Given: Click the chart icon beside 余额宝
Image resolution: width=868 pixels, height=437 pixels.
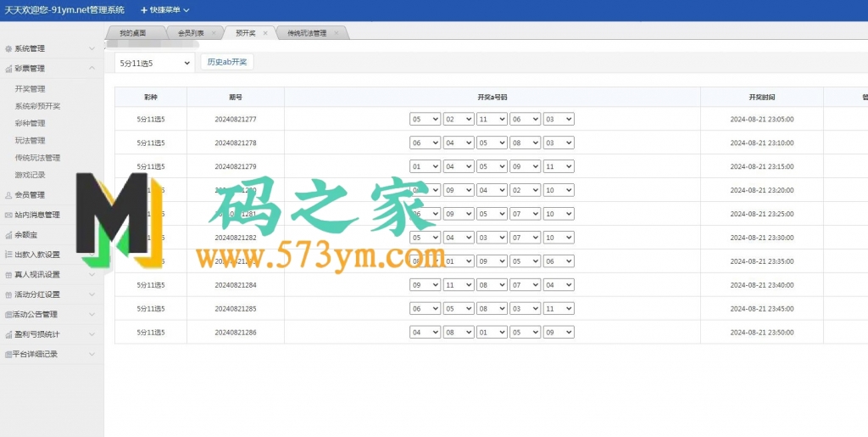Looking at the screenshot, I should 8,235.
